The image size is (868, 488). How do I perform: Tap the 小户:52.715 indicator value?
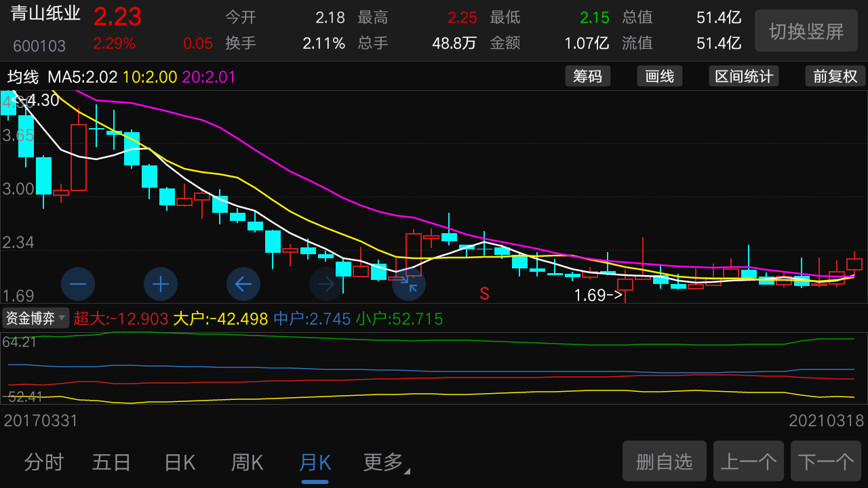[399, 319]
